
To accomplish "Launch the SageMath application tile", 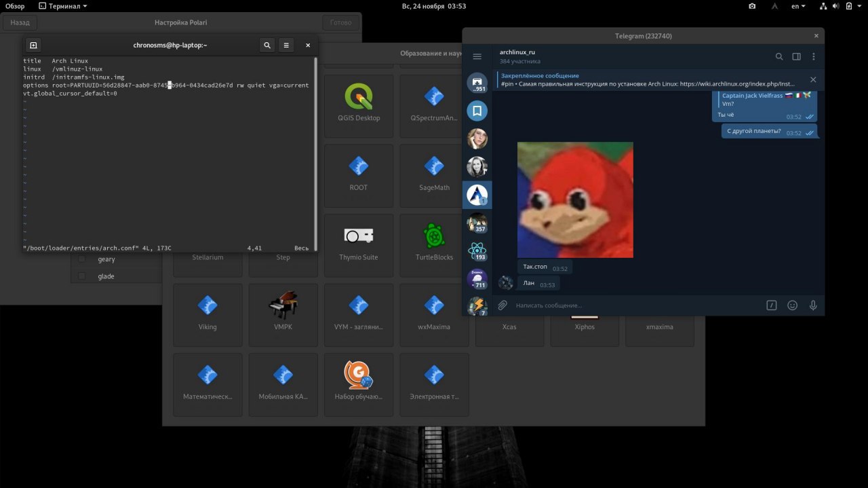I will [434, 174].
